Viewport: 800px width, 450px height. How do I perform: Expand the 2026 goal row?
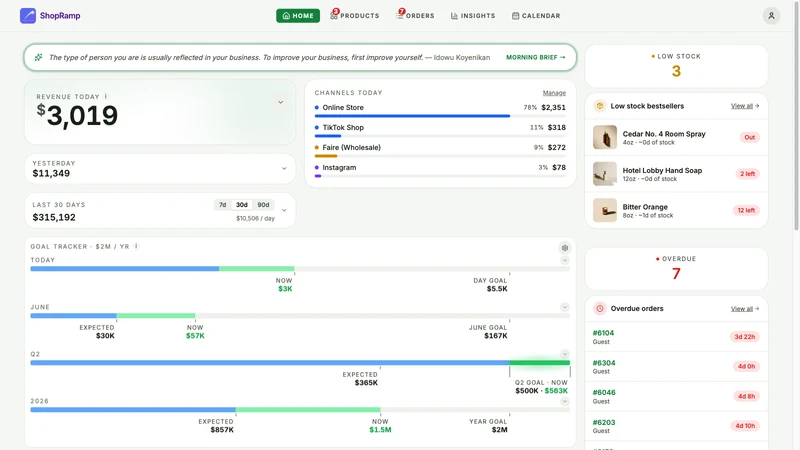point(565,401)
